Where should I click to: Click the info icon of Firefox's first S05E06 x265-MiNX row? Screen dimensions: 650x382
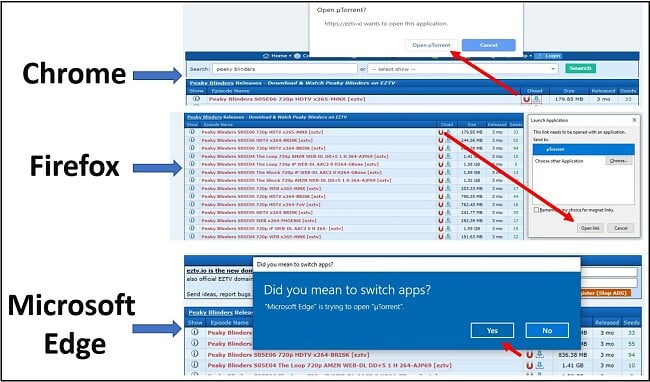coord(192,132)
